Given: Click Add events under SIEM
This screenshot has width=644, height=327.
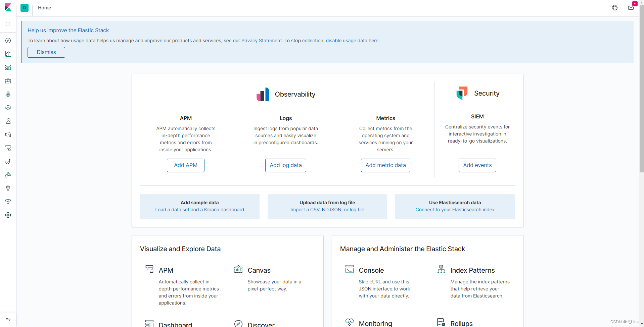Looking at the screenshot, I should coord(477,165).
